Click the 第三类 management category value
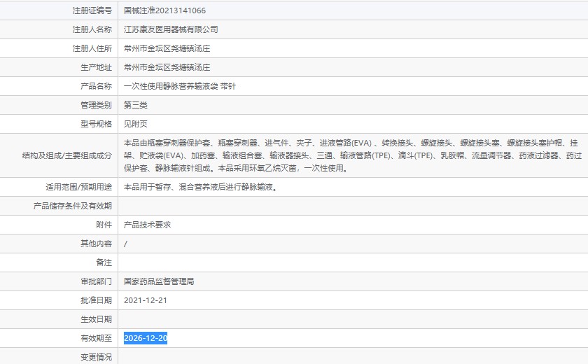The width and height of the screenshot is (588, 364). [136, 105]
